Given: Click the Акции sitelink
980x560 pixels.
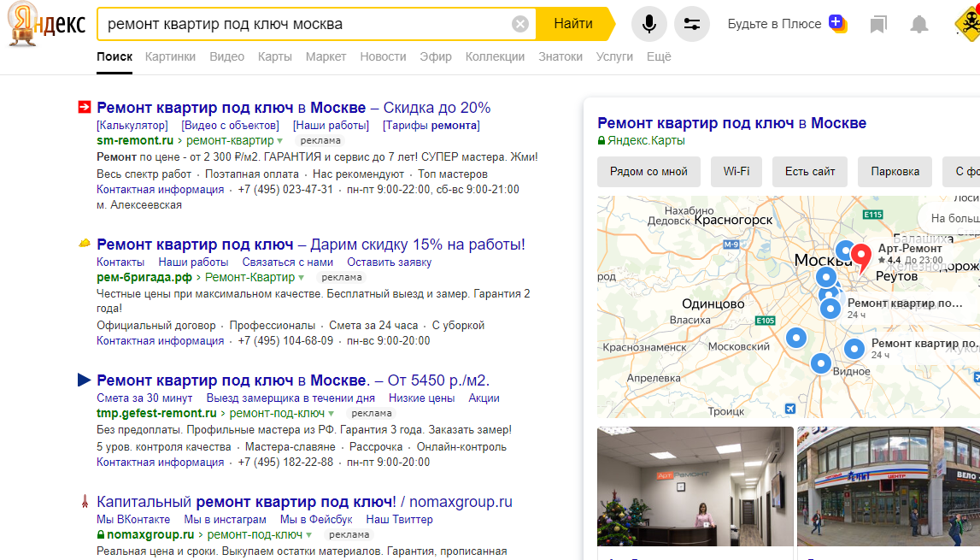Looking at the screenshot, I should click(x=484, y=398).
